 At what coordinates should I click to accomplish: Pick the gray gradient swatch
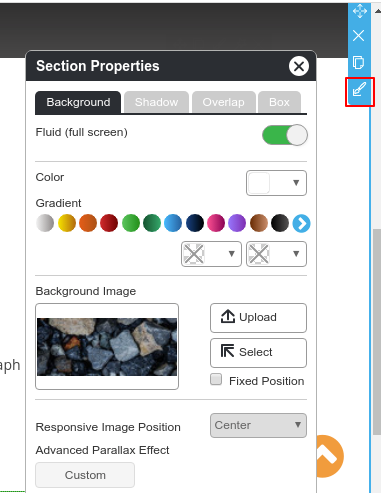pos(45,223)
